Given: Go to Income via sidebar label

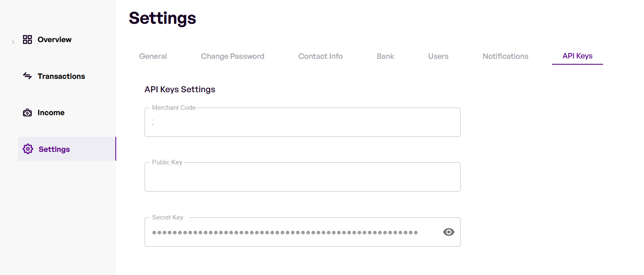Looking at the screenshot, I should [x=51, y=113].
